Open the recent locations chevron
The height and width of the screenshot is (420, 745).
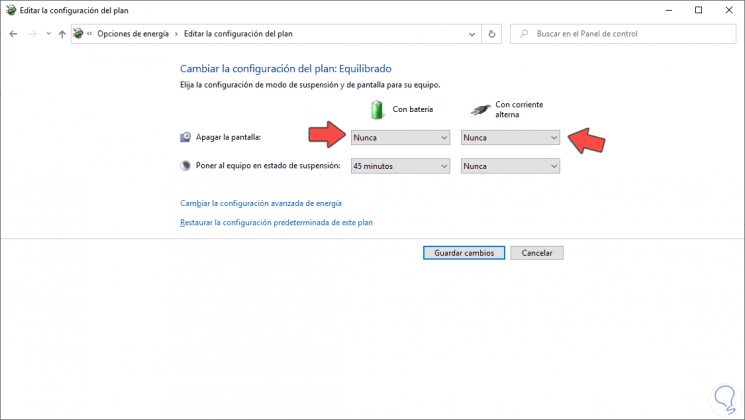click(x=48, y=34)
